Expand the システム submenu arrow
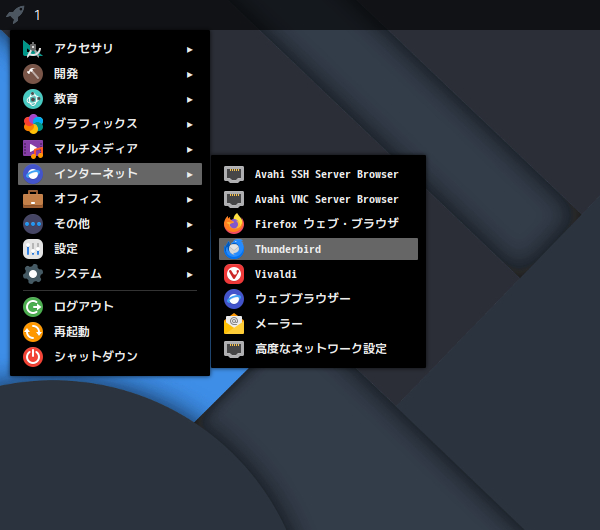 pyautogui.click(x=189, y=275)
